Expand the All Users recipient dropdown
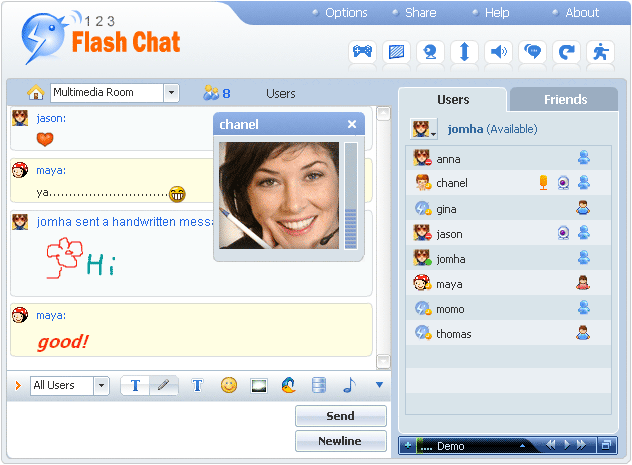 [101, 385]
